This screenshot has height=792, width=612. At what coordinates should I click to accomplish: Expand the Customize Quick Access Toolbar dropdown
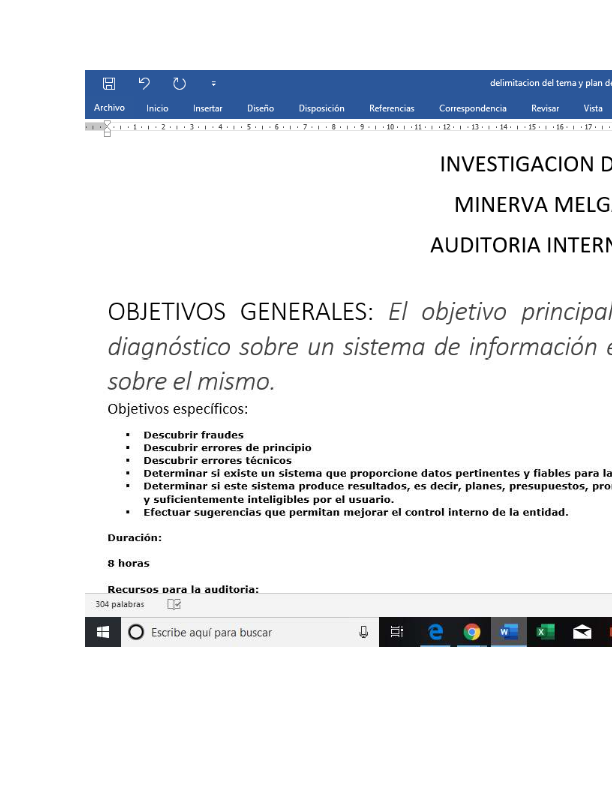213,84
